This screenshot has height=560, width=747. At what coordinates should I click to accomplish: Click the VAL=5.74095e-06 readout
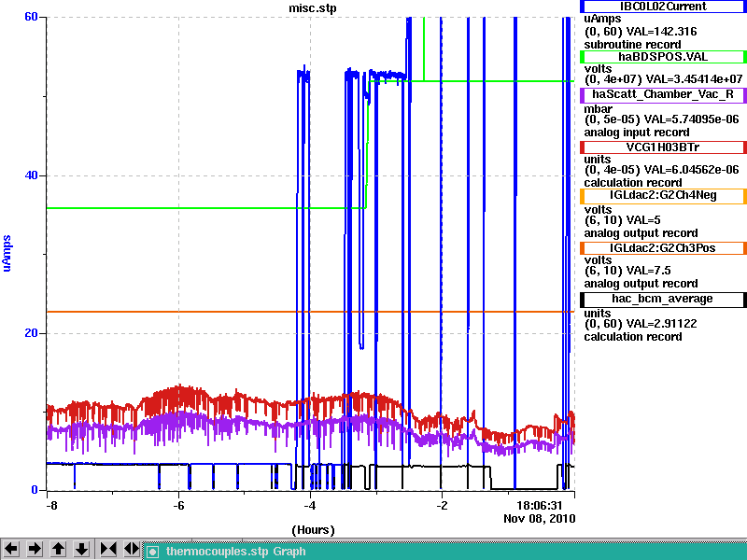(x=691, y=119)
